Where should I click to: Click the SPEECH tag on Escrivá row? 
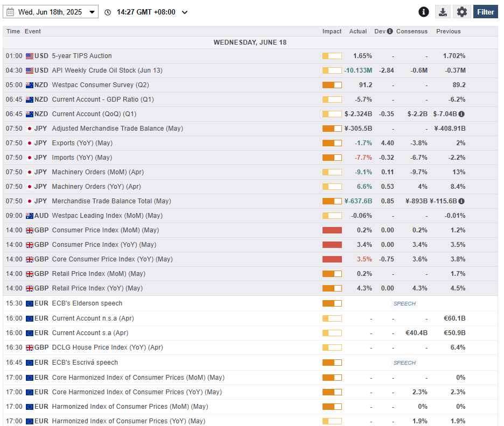click(404, 363)
